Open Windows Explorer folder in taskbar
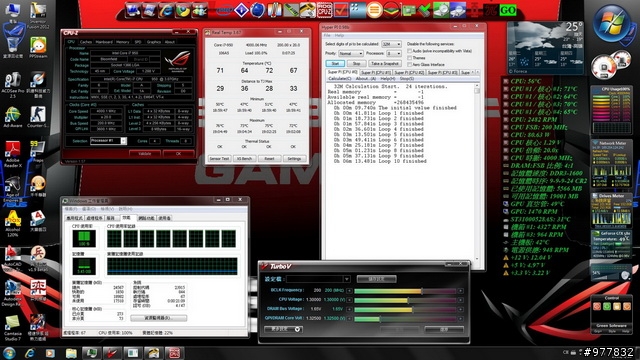This screenshot has width=640, height=360. [71, 353]
